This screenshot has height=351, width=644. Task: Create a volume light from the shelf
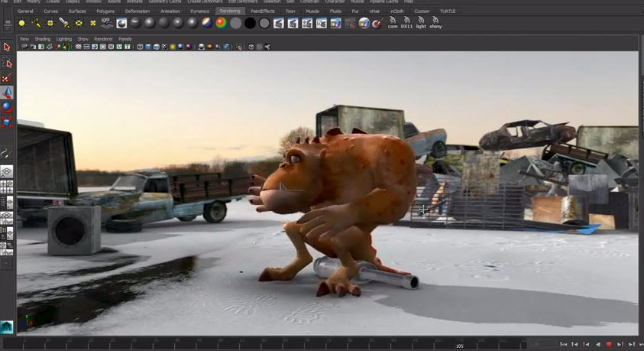pos(93,24)
